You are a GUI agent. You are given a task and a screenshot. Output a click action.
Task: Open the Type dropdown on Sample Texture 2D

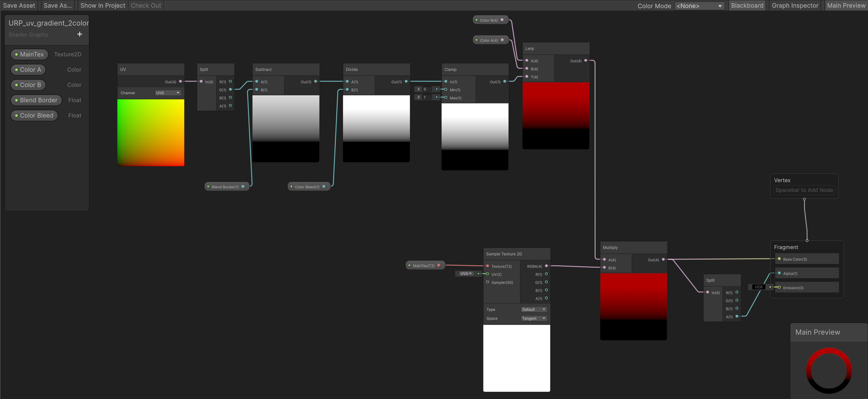[x=533, y=309]
